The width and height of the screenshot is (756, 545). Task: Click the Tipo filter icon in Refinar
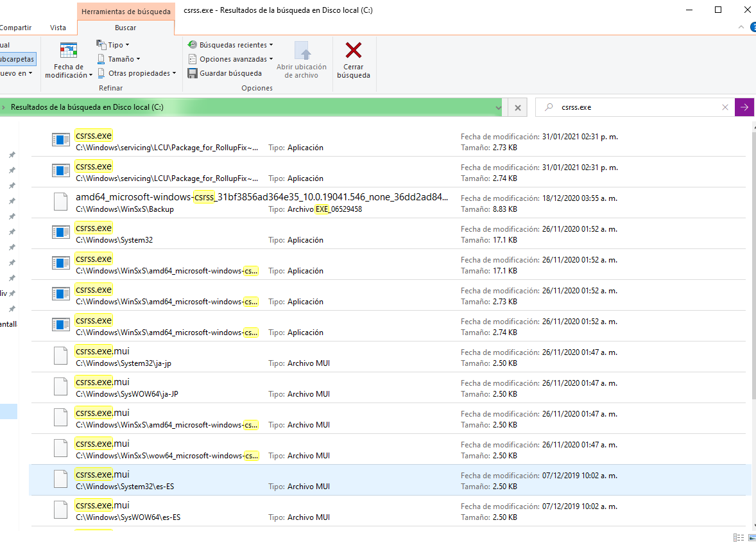pyautogui.click(x=101, y=44)
